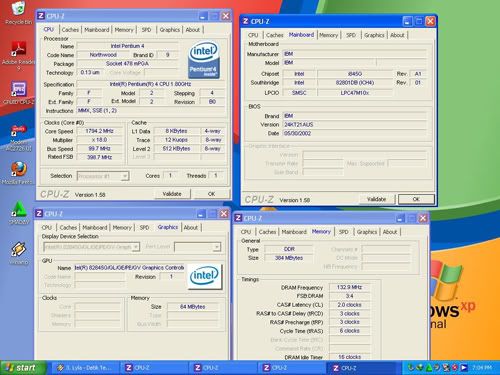Switch to the Lyla Winamp taskbar button
Image resolution: width=500 pixels, height=375 pixels.
point(85,368)
